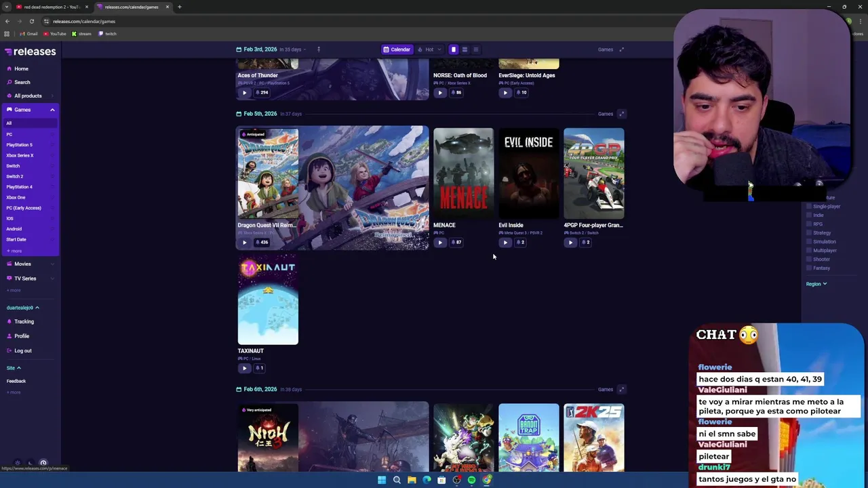The height and width of the screenshot is (488, 868).
Task: Open the Feedback link
Action: pyautogui.click(x=16, y=381)
